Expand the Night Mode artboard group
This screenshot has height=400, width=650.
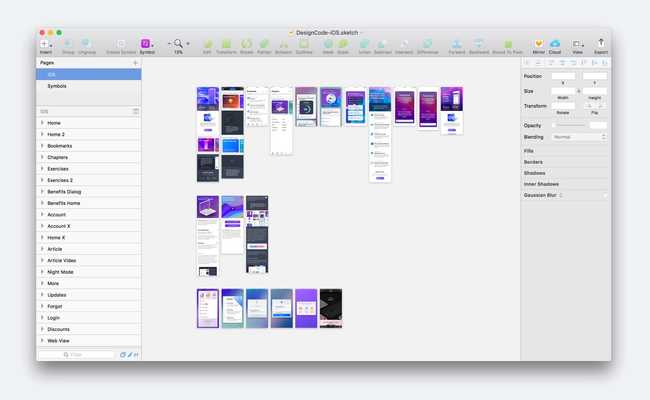click(42, 271)
